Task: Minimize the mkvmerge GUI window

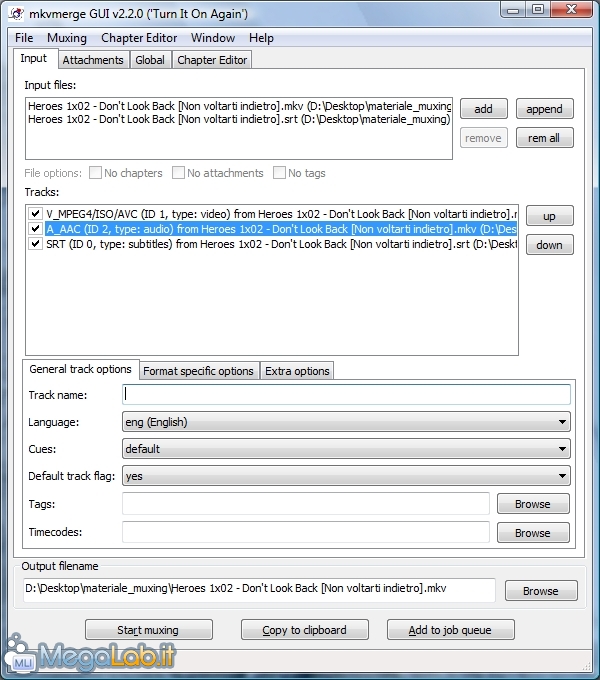Action: [x=514, y=10]
